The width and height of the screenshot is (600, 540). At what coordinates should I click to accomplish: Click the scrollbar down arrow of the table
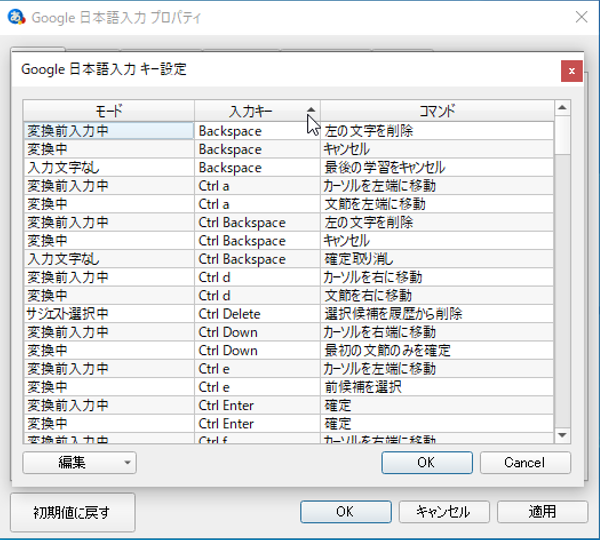(562, 435)
